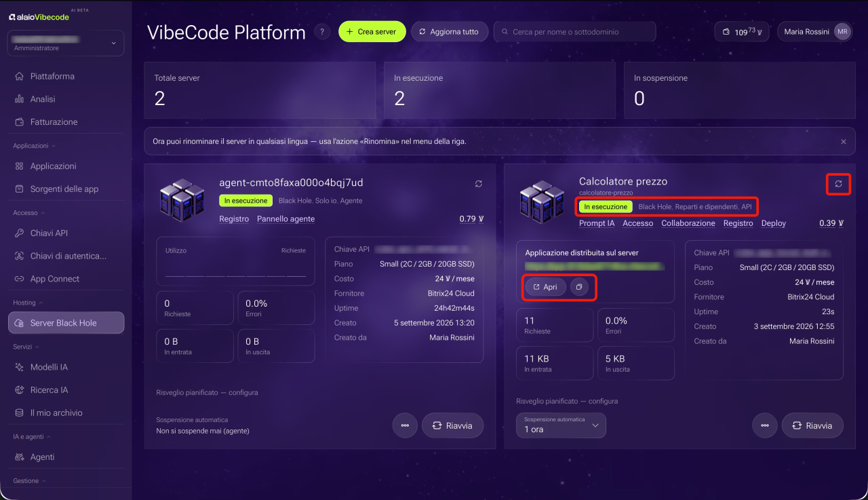Image resolution: width=868 pixels, height=500 pixels.
Task: Click the server search field
Action: pos(575,32)
